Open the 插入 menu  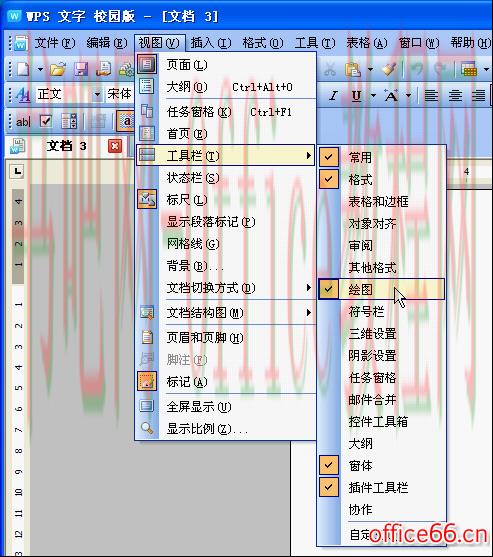211,43
